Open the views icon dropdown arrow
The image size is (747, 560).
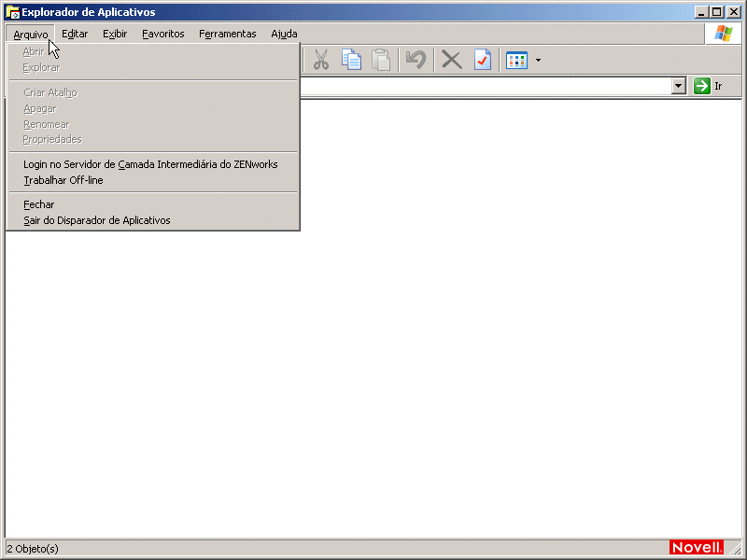pyautogui.click(x=538, y=60)
